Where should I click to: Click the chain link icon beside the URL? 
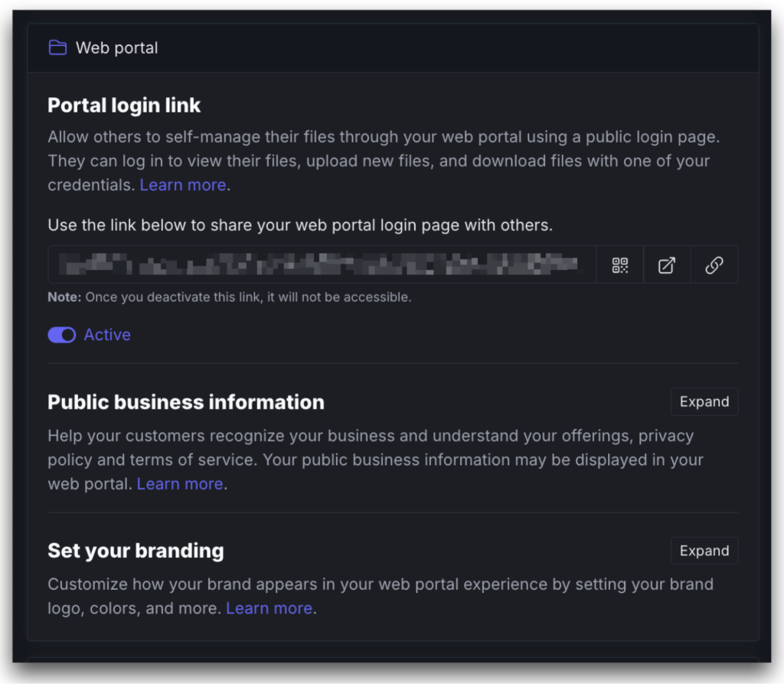pos(714,264)
